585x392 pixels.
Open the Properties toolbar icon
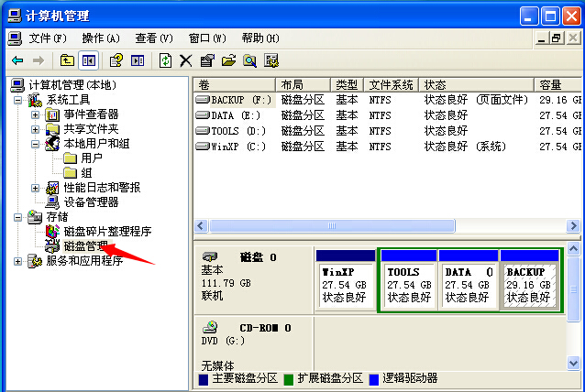point(206,60)
